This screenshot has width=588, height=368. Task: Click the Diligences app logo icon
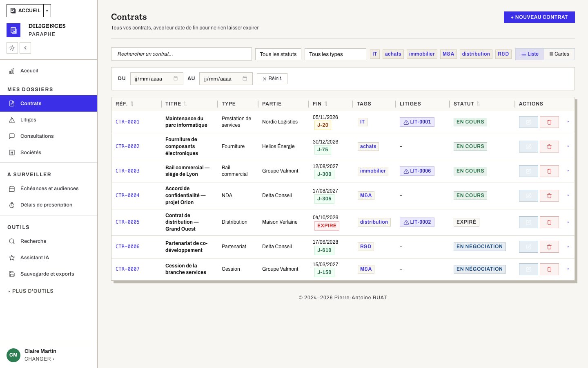(x=13, y=30)
